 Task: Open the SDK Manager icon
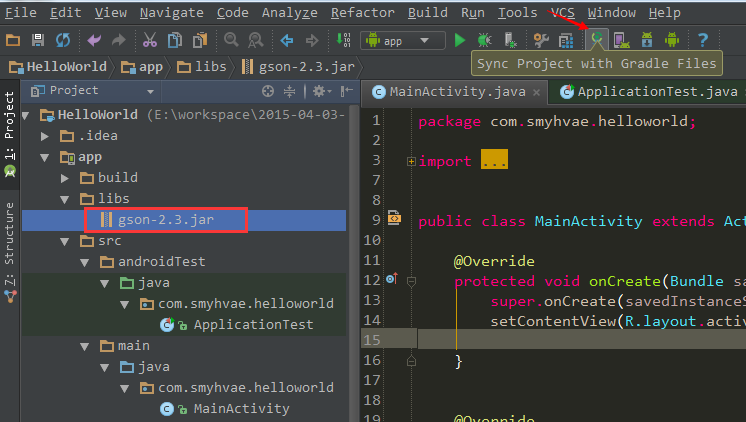(647, 40)
